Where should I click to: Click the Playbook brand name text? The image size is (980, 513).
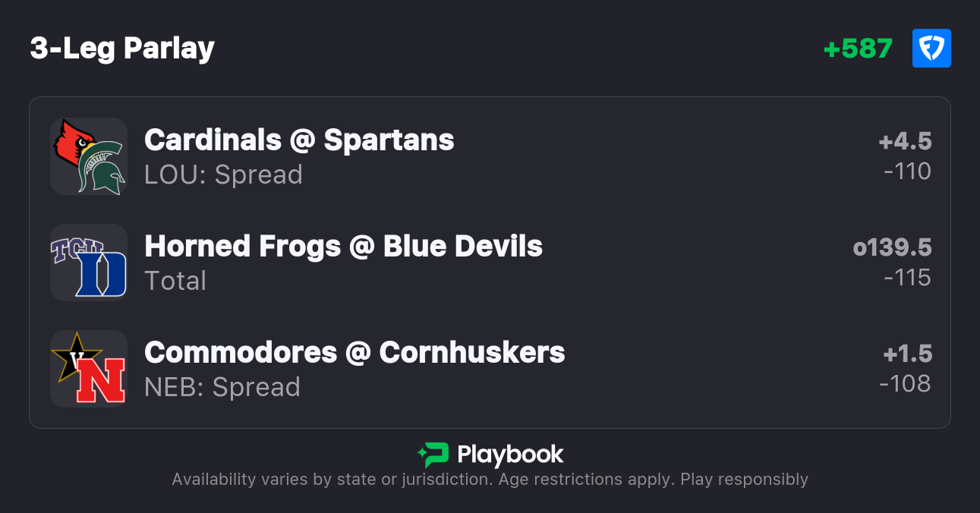pos(510,455)
